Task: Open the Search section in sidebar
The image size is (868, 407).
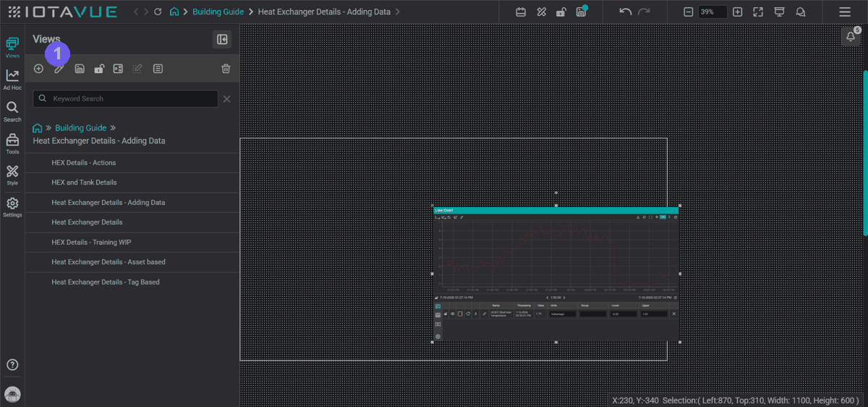Action: tap(12, 112)
